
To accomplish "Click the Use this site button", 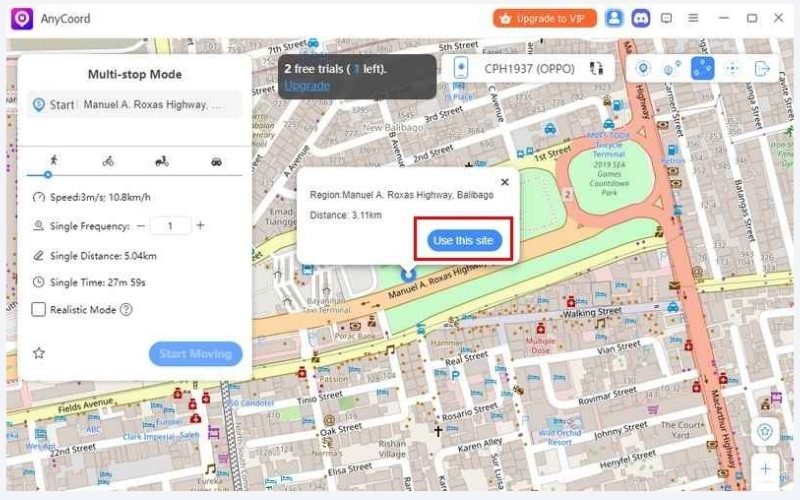I will 464,240.
